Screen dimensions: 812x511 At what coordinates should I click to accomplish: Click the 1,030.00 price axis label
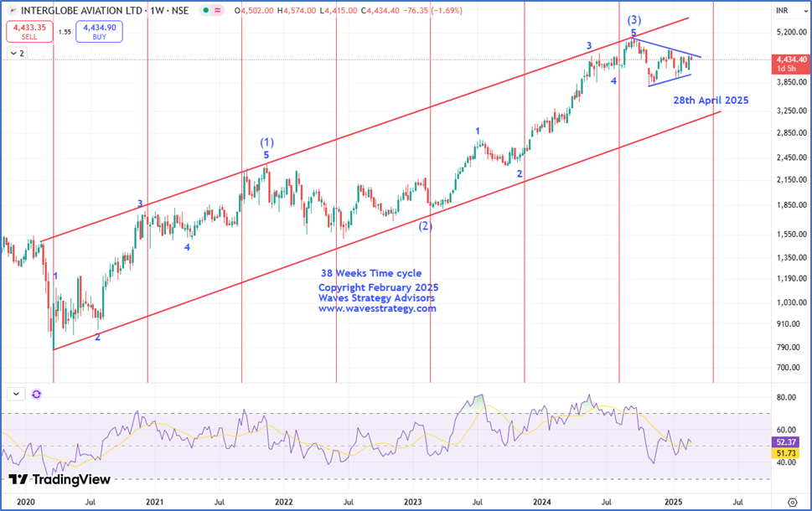click(792, 302)
